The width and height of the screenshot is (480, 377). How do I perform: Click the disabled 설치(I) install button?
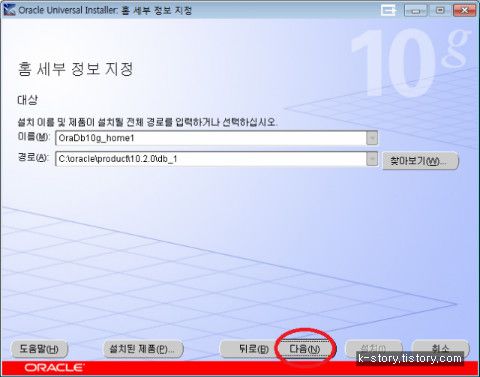[374, 348]
